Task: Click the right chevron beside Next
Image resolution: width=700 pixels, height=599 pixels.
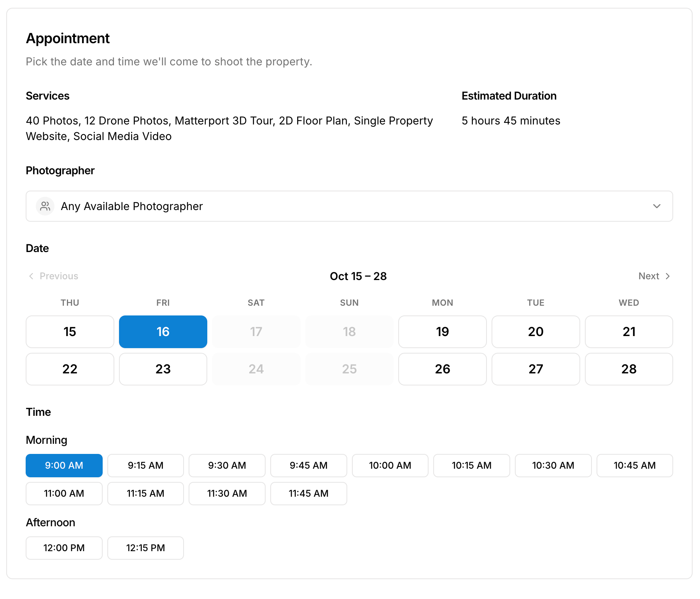Action: (x=668, y=276)
